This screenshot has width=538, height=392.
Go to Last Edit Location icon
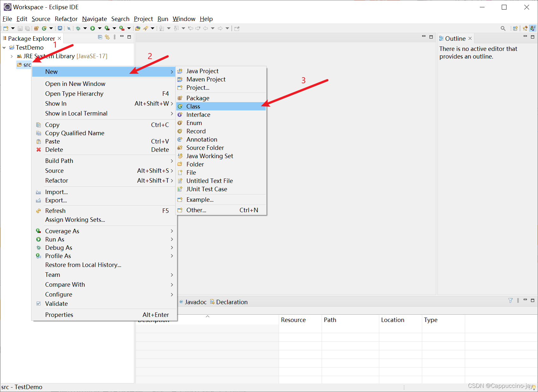[x=191, y=28]
